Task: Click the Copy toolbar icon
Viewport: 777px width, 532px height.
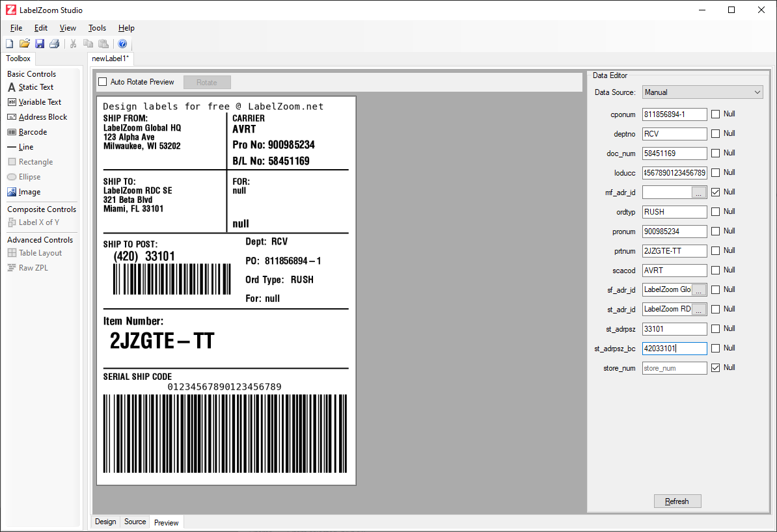Action: [x=89, y=44]
